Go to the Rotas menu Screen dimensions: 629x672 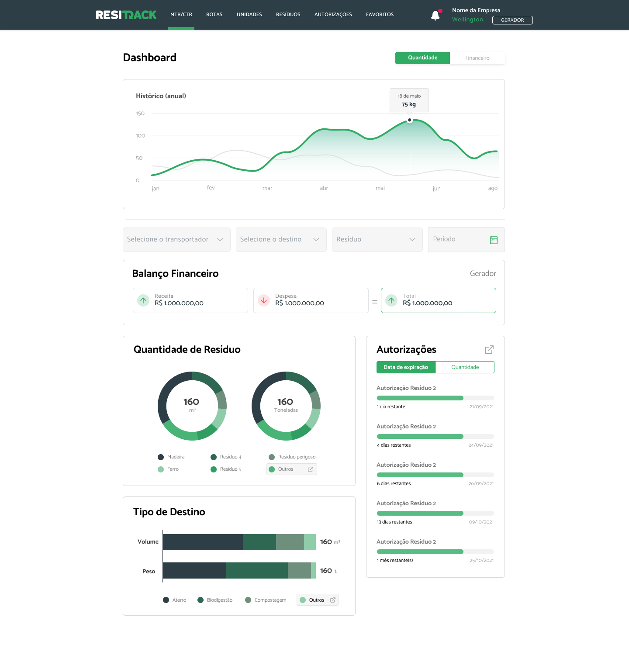(214, 14)
